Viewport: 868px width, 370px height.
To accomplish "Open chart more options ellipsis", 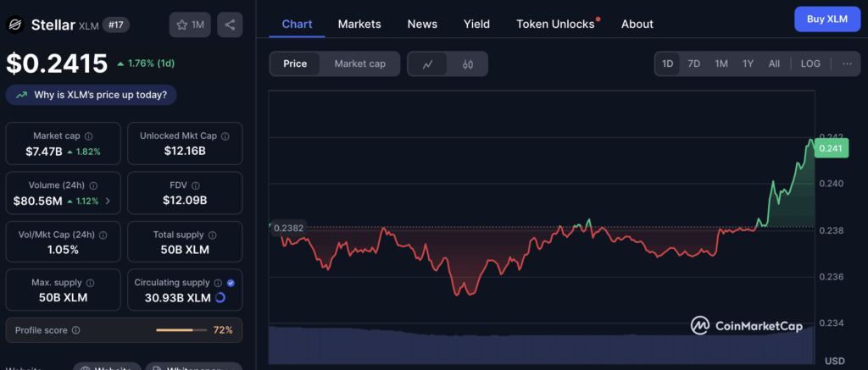I will 847,64.
